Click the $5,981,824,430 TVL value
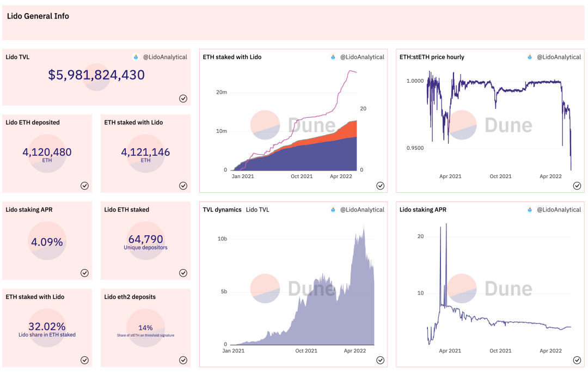The width and height of the screenshot is (588, 372). 96,75
